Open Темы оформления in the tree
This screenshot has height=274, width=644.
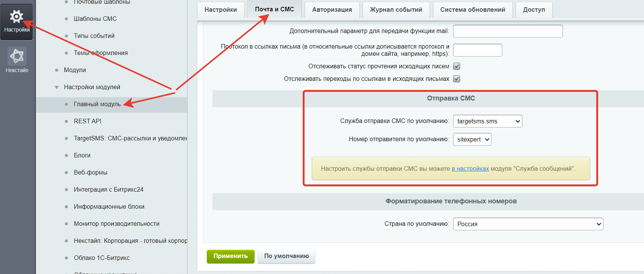[x=101, y=53]
